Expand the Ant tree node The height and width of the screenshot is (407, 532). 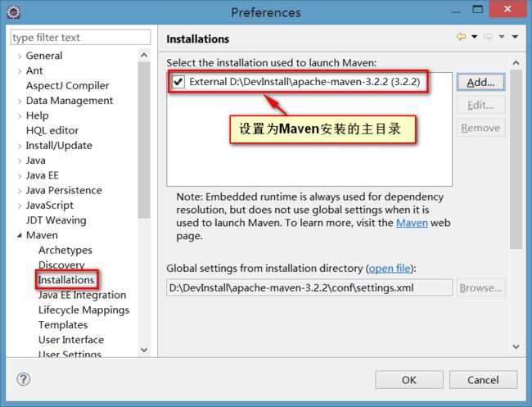[x=20, y=71]
